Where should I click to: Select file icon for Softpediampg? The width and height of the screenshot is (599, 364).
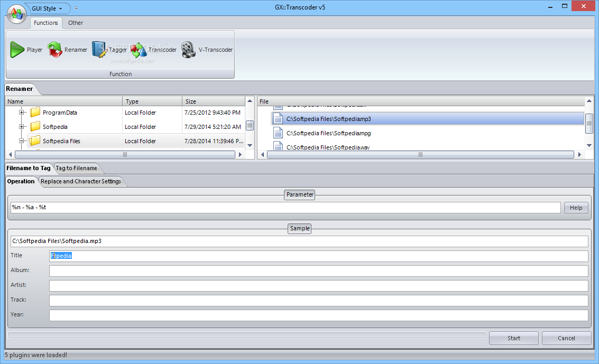point(278,133)
